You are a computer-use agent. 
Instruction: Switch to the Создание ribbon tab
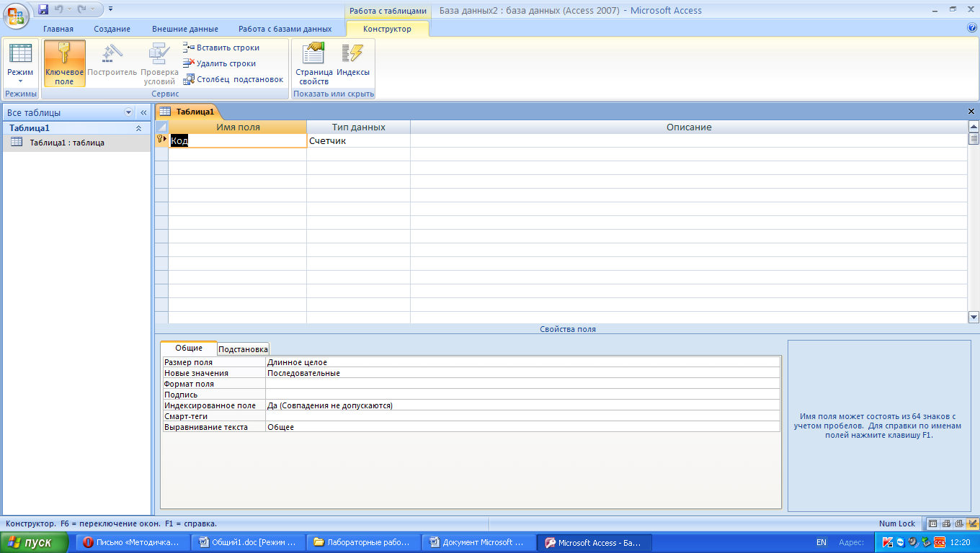112,29
